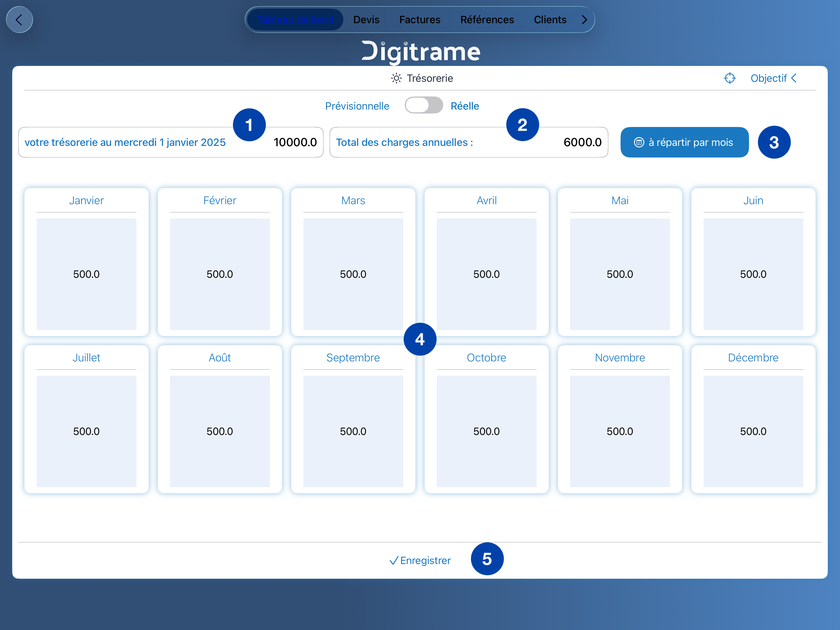Select the Septembre 500.0 value cell
840x630 pixels.
pos(353,431)
